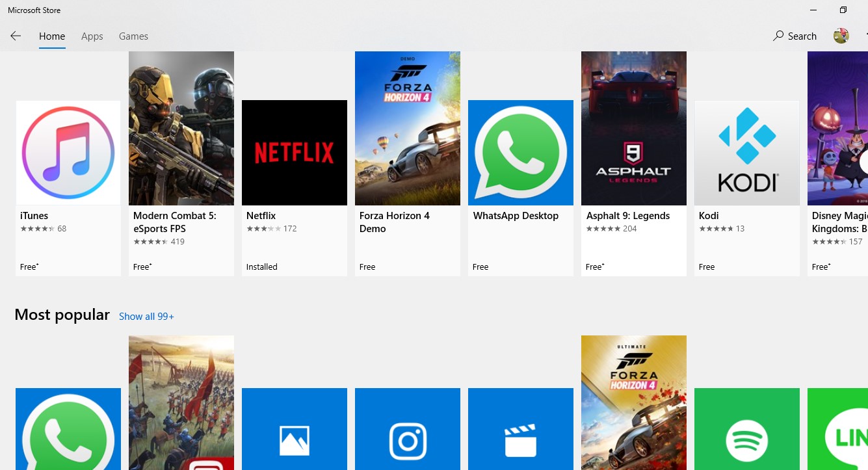
Task: Click the Netflix title text
Action: pos(261,216)
